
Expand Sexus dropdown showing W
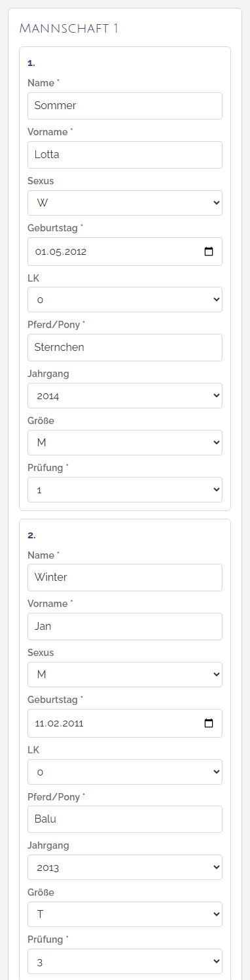click(x=125, y=203)
